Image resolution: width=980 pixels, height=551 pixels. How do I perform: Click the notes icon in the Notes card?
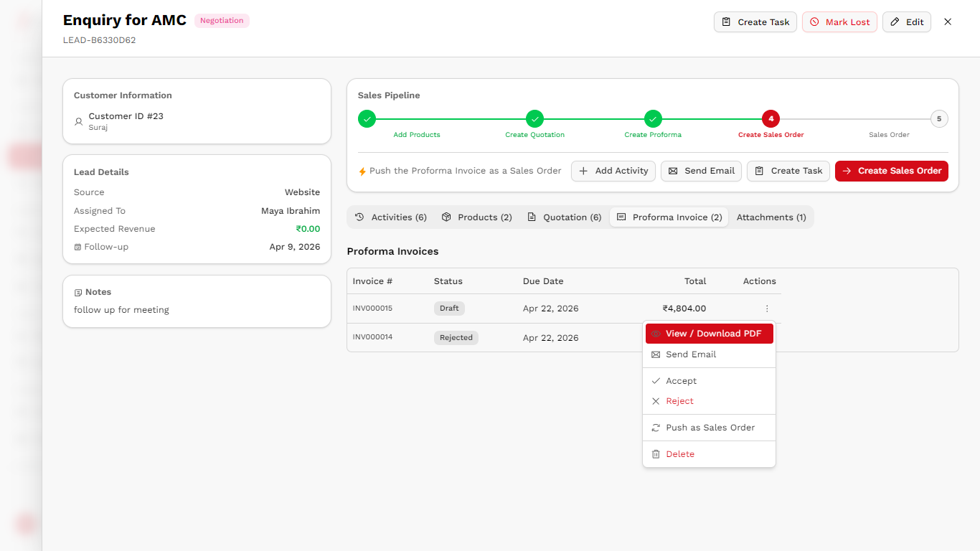(77, 292)
